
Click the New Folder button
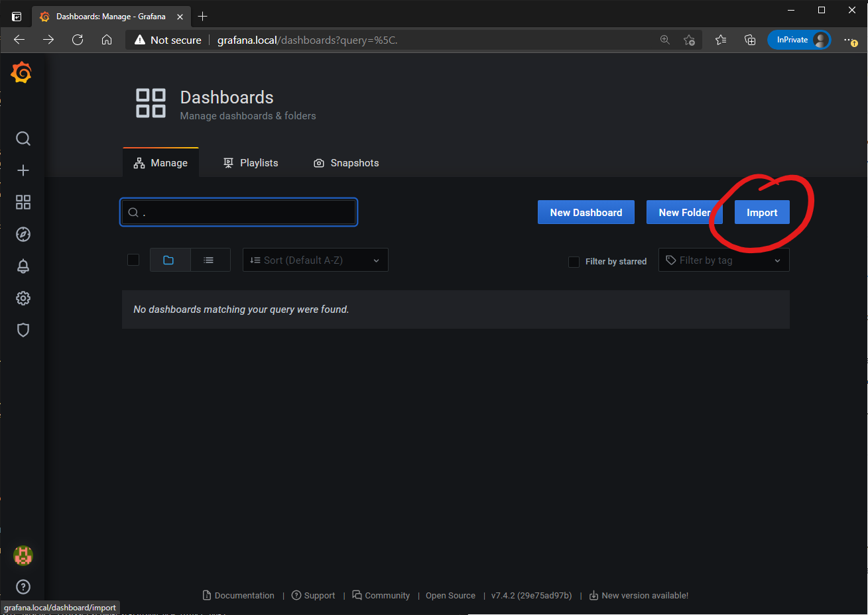(684, 212)
